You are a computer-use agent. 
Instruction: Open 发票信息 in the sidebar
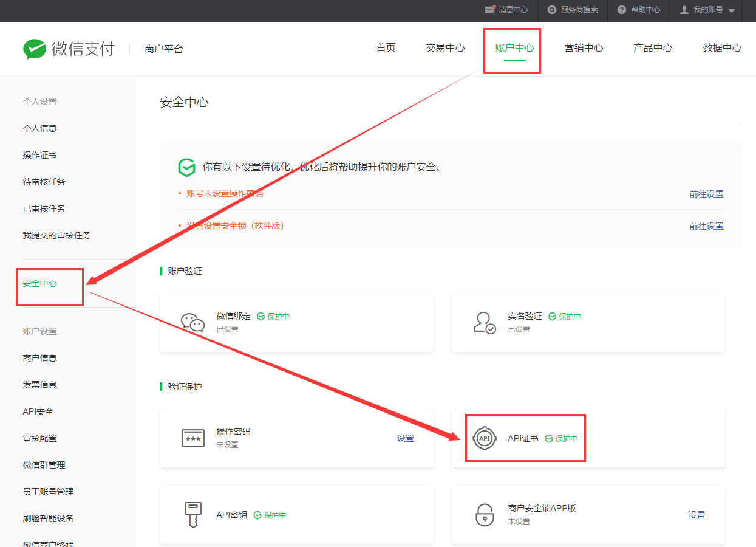40,385
